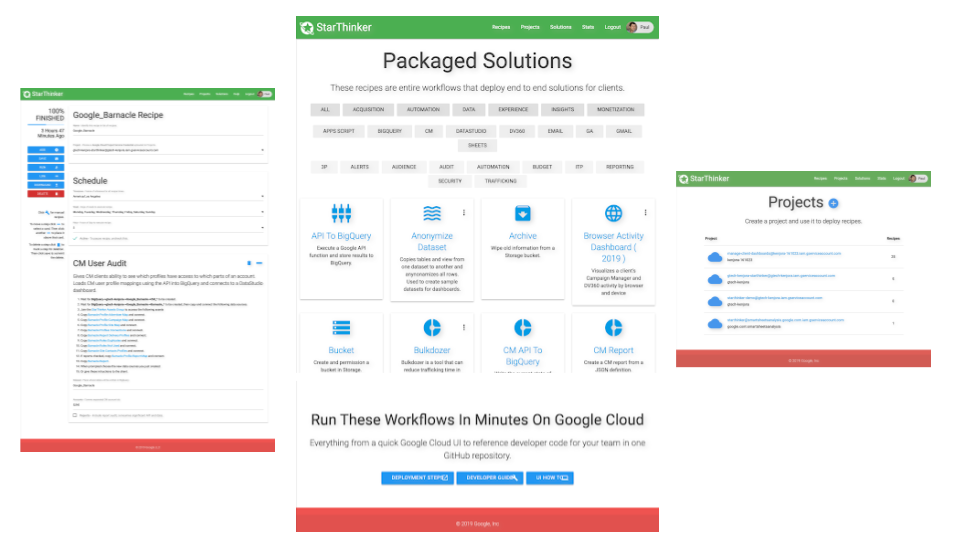Screen dimensions: 960x540
Task: Open the DEVELOPER GUIDE button
Action: 489,478
